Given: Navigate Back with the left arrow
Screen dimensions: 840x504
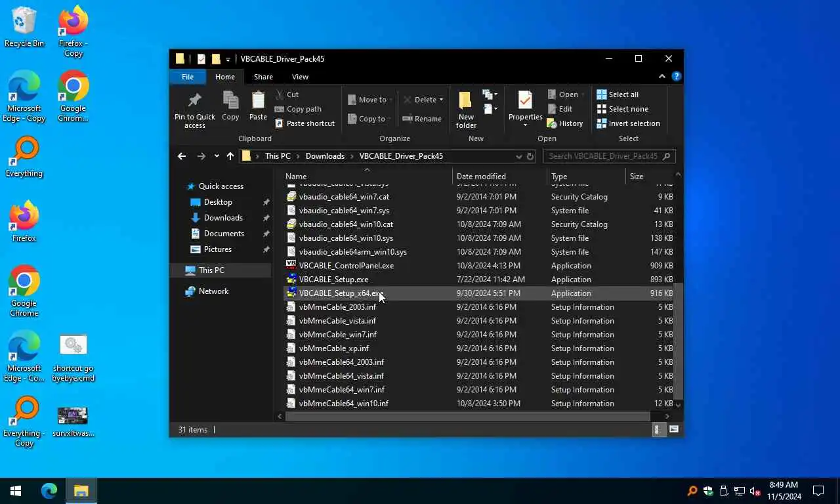Looking at the screenshot, I should [x=182, y=156].
